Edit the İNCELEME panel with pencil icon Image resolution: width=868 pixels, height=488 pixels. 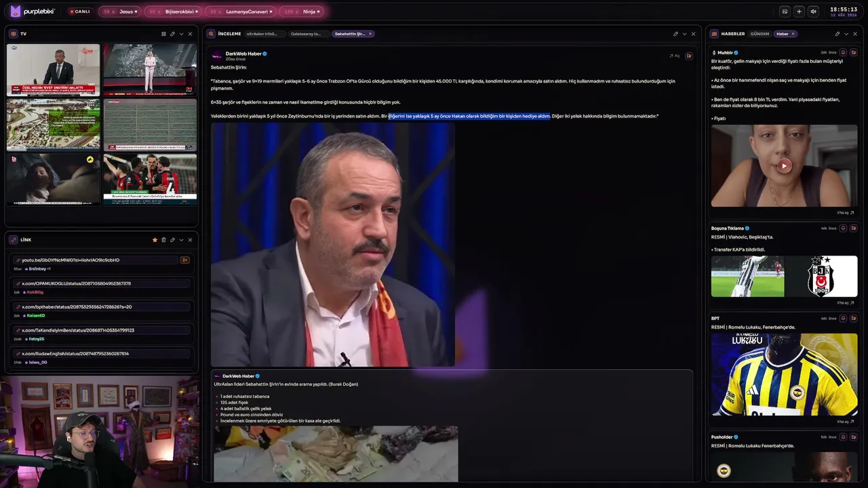coord(675,34)
